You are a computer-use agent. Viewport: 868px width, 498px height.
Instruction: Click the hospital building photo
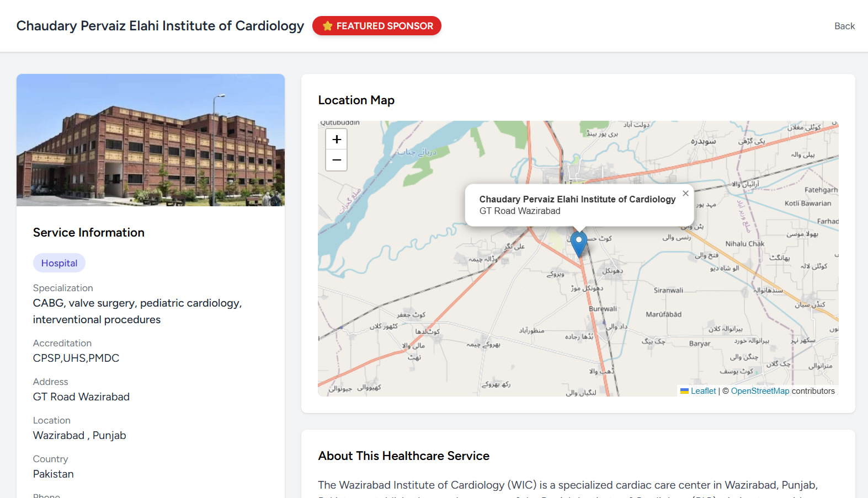(x=151, y=140)
